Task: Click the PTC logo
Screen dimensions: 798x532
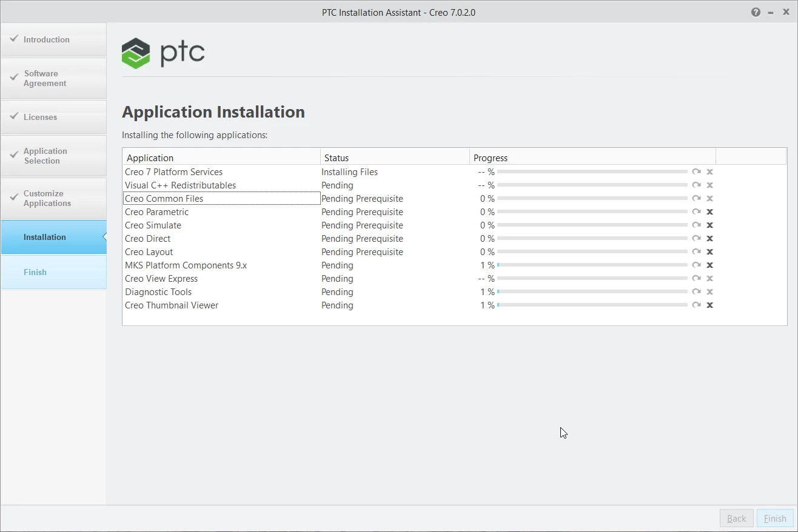Action: [x=163, y=53]
